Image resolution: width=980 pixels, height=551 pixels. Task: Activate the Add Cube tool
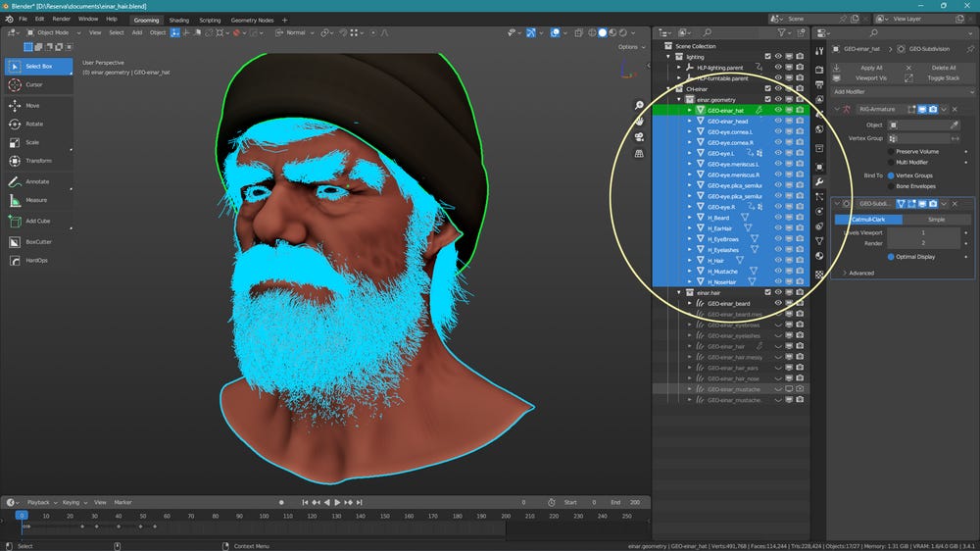38,221
